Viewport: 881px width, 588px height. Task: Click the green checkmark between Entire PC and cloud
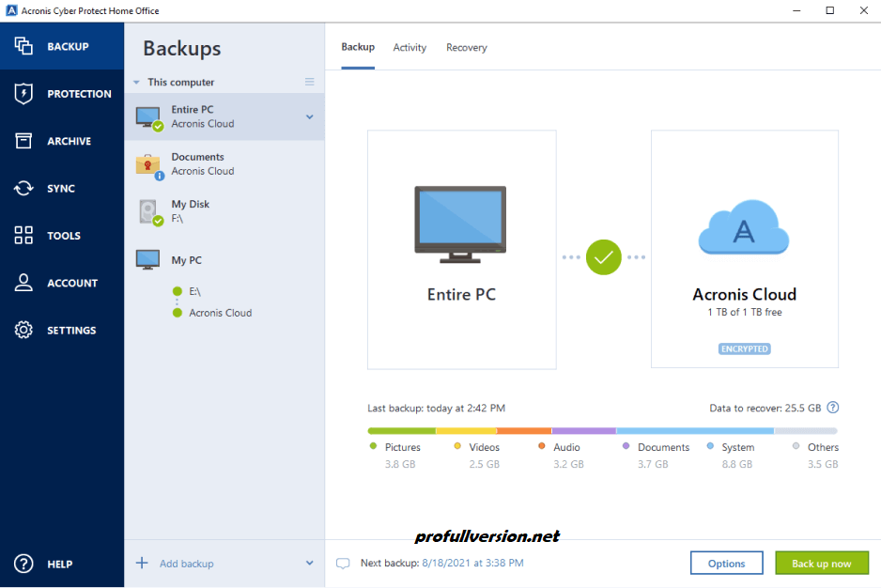click(603, 256)
